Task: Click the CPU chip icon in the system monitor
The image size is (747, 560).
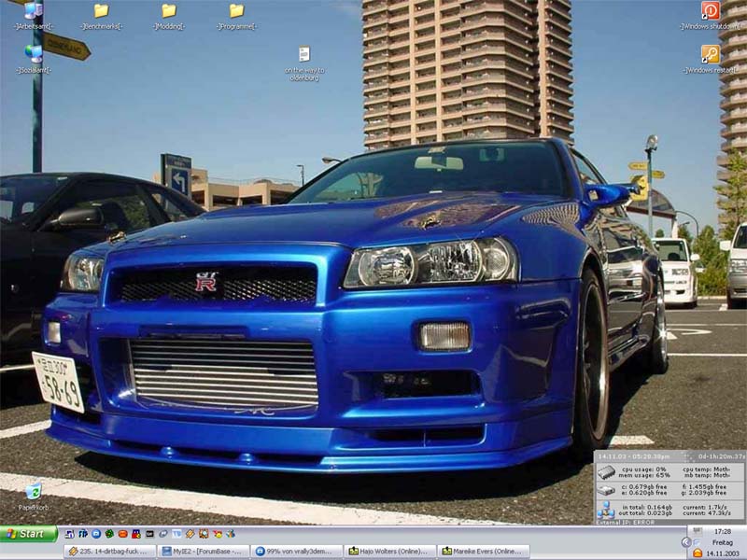Action: (x=606, y=472)
